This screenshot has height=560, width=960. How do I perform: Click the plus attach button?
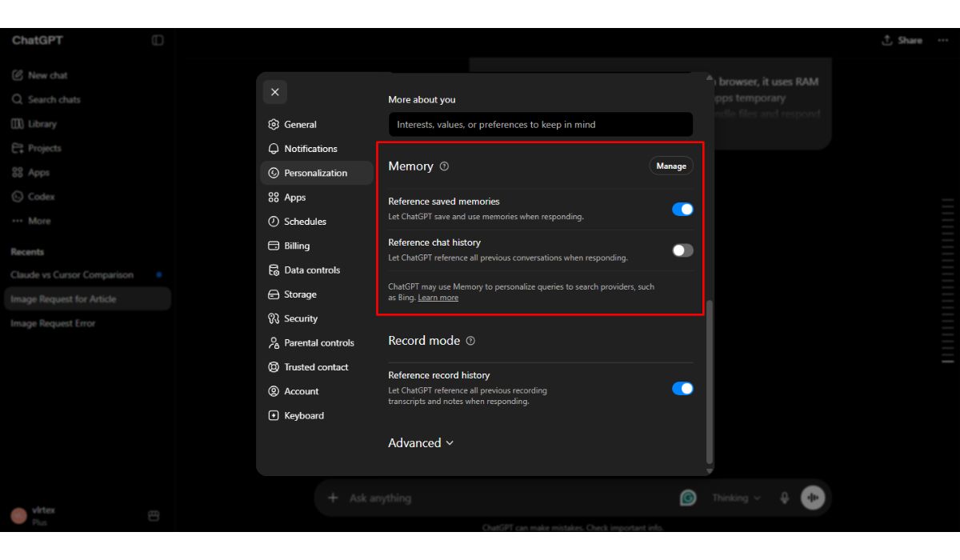333,498
